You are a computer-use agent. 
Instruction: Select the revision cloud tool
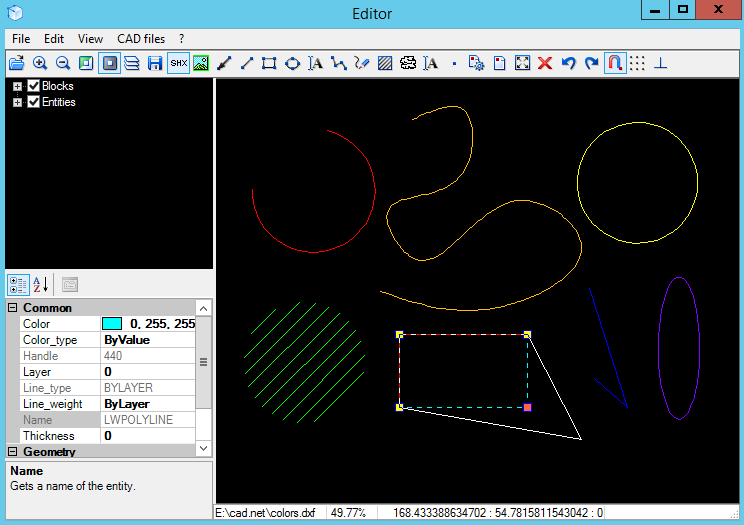pos(408,63)
